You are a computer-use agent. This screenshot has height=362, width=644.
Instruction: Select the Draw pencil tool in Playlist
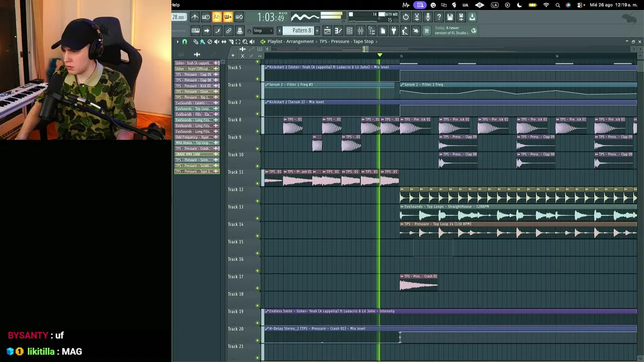tap(196, 42)
